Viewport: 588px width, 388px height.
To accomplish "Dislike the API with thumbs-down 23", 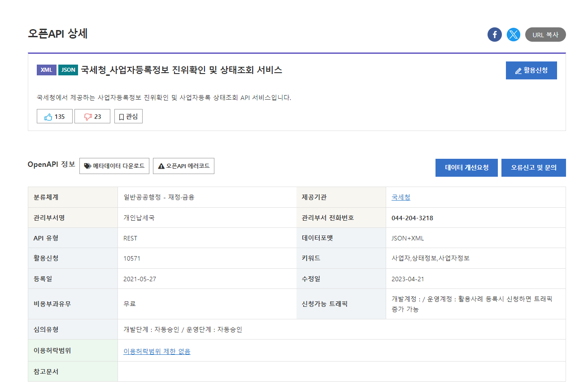I will tap(92, 117).
